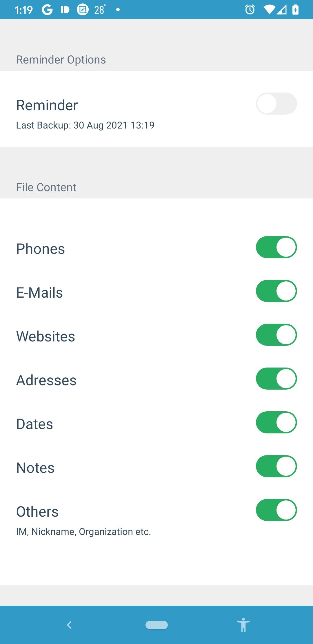Viewport: 313px width, 644px height.
Task: Tap the Google G status icon
Action: coord(47,10)
